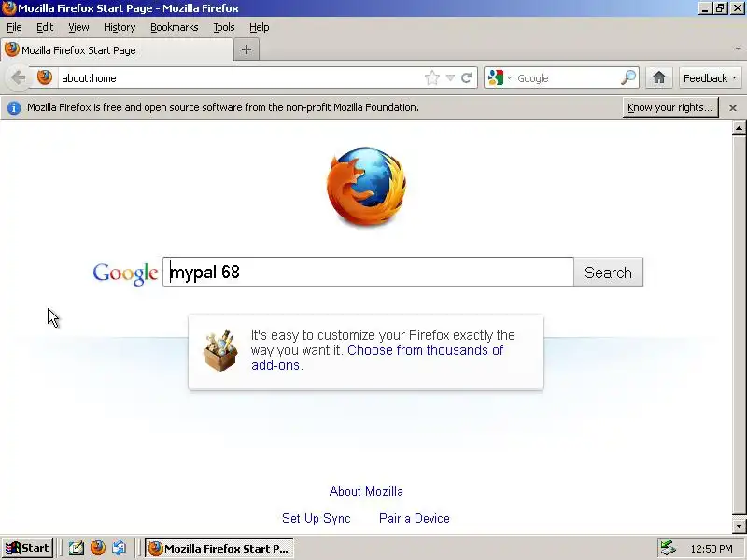Click the Know your rights button

point(670,107)
